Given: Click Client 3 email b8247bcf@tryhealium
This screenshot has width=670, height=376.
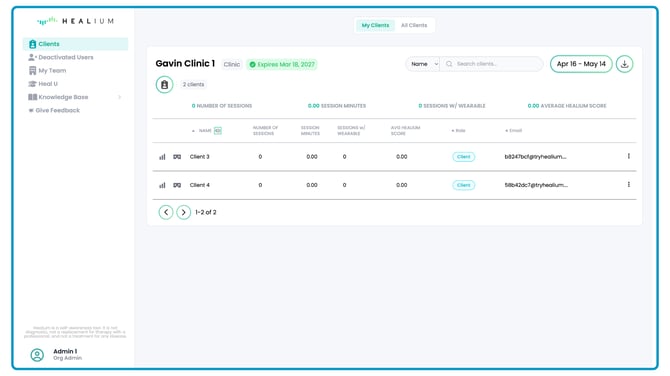Looking at the screenshot, I should point(535,157).
